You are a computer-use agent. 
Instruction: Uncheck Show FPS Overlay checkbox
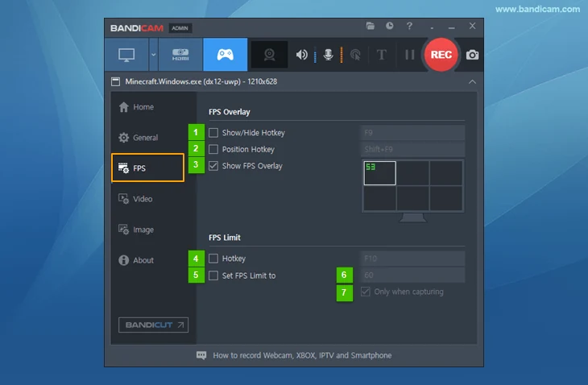(213, 166)
